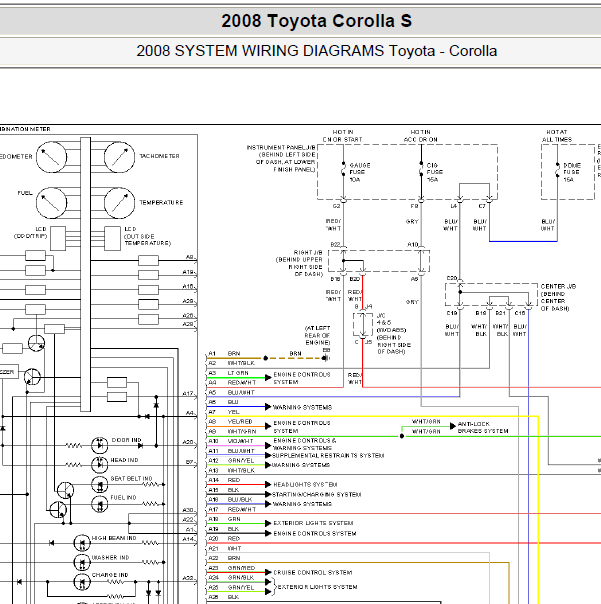Click the A26 BLK pin label
601x604 pixels.
[x=224, y=597]
